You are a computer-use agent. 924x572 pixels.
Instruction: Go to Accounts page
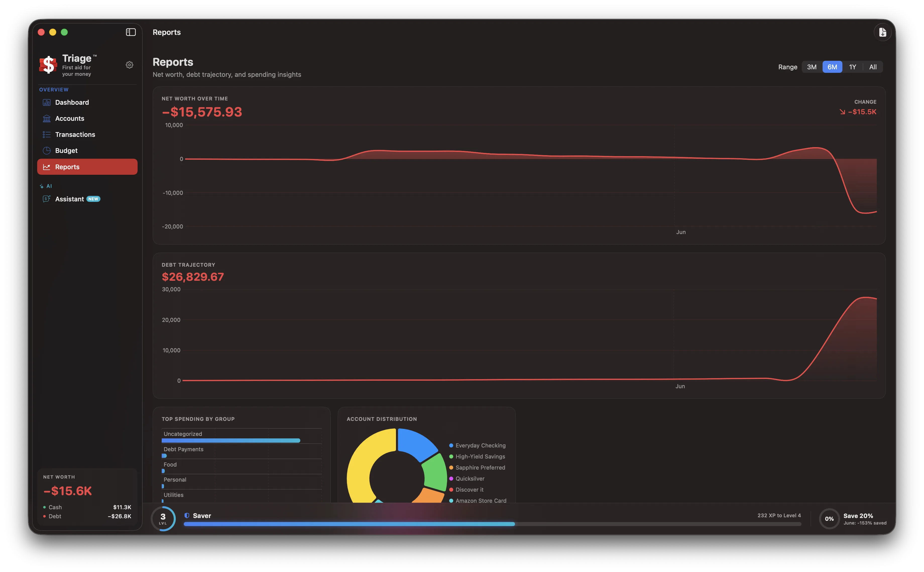[87, 119]
